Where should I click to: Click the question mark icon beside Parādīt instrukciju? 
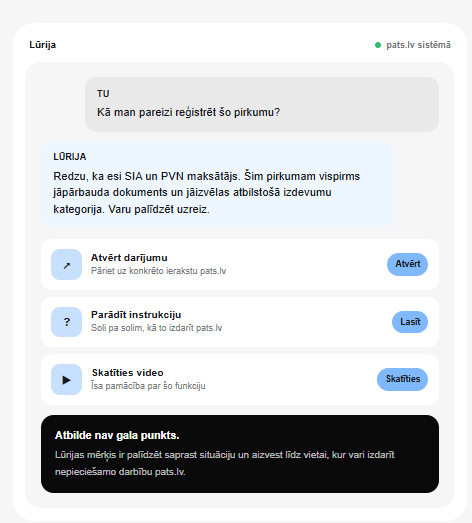pos(66,322)
